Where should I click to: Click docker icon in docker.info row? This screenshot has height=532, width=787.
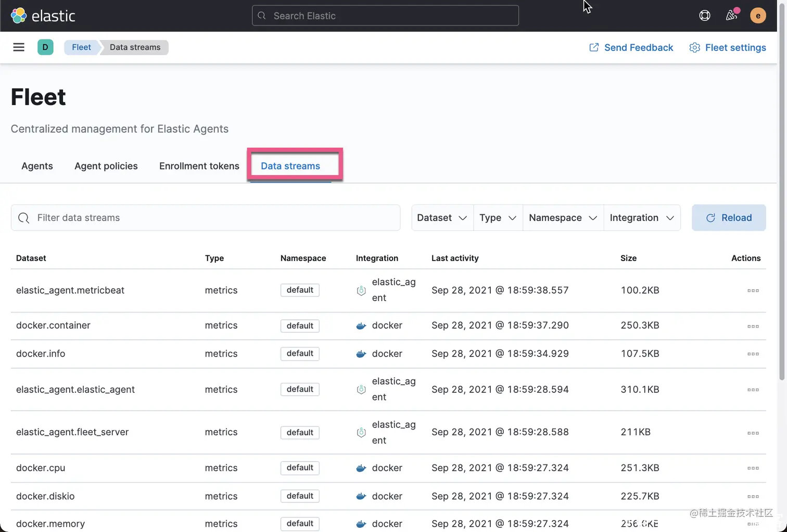[x=361, y=354]
